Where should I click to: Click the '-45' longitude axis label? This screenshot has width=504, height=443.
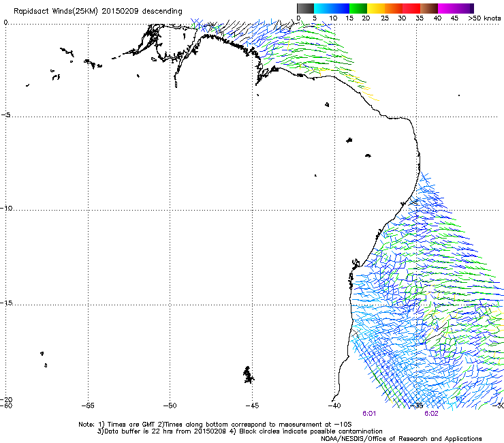click(x=252, y=406)
